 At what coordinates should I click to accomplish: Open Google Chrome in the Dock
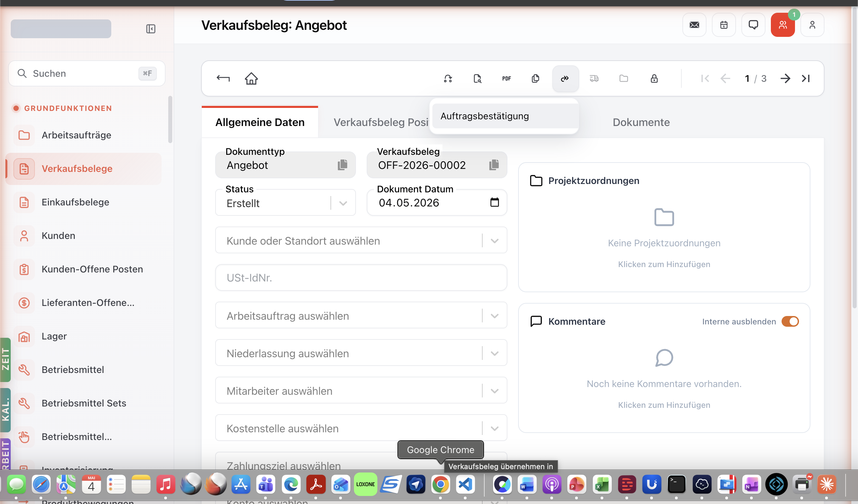click(x=440, y=484)
